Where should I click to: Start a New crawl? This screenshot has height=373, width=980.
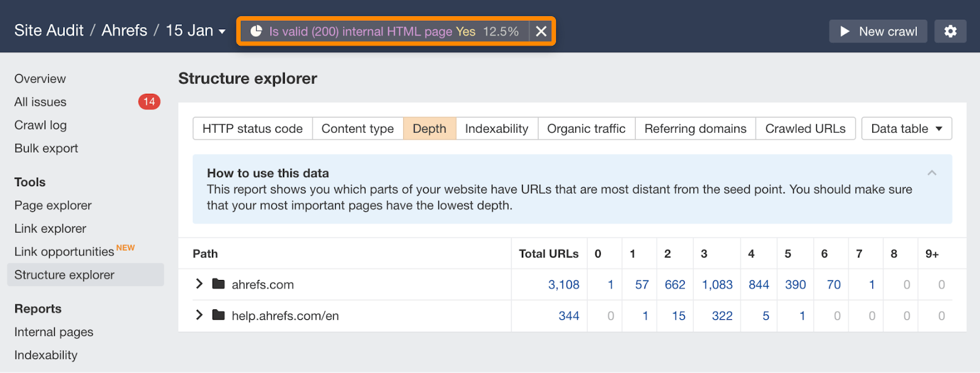(x=878, y=31)
